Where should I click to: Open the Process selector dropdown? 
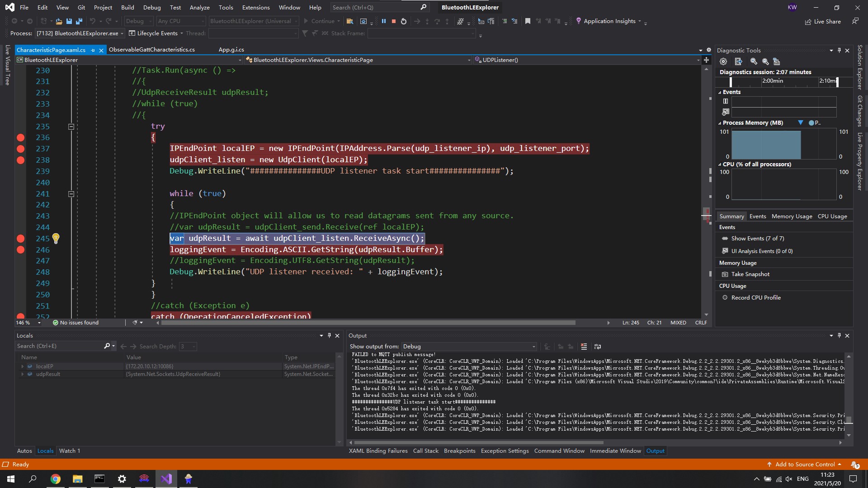(80, 33)
